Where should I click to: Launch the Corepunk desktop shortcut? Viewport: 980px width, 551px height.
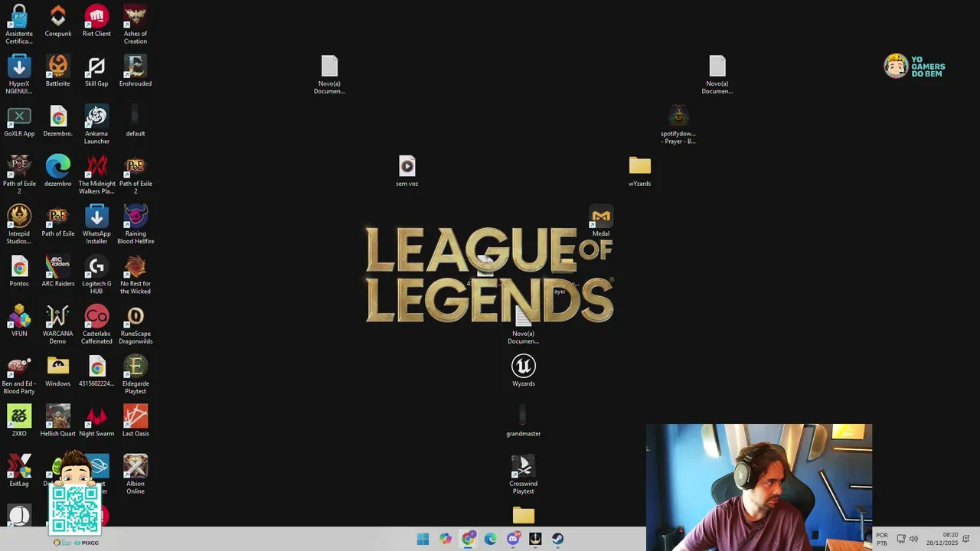[58, 21]
